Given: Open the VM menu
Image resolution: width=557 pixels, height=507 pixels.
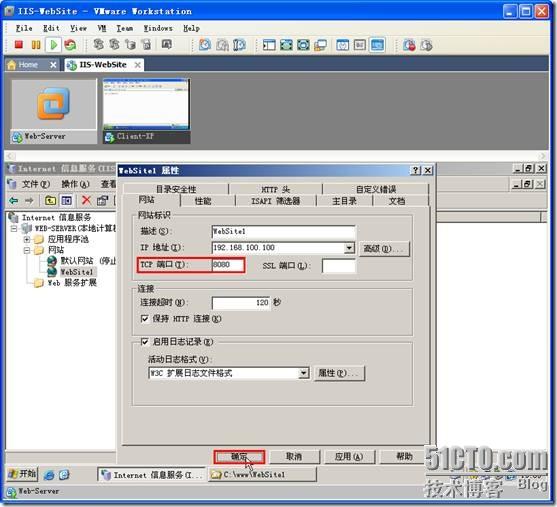Looking at the screenshot, I should (x=102, y=28).
